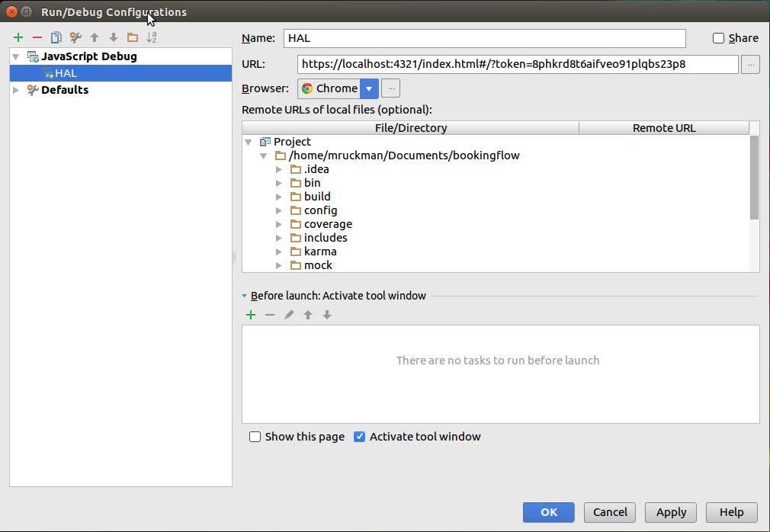Screen dimensions: 770x532
Task: Expand the Defaults tree node
Action: tap(16, 90)
